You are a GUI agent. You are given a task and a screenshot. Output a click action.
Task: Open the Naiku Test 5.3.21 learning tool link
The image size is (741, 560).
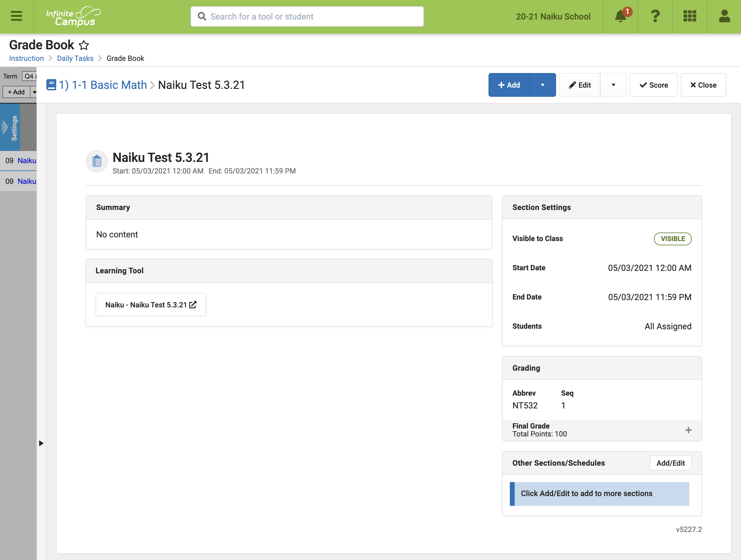point(151,305)
